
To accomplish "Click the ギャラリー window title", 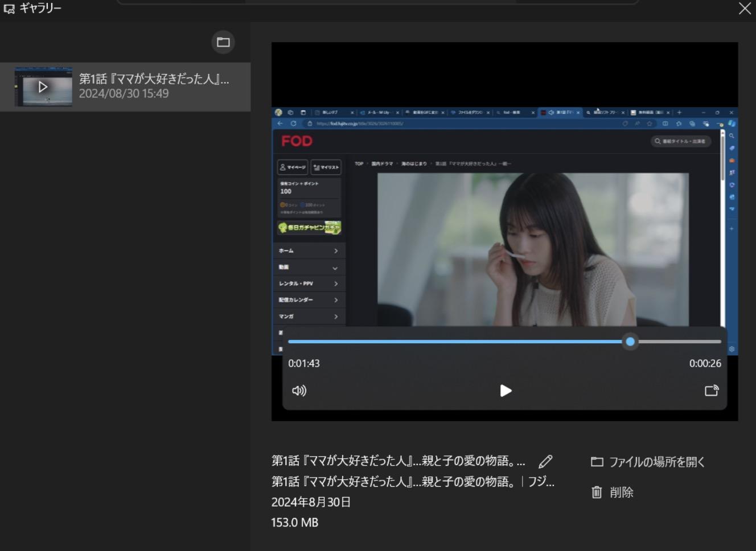I will point(40,8).
